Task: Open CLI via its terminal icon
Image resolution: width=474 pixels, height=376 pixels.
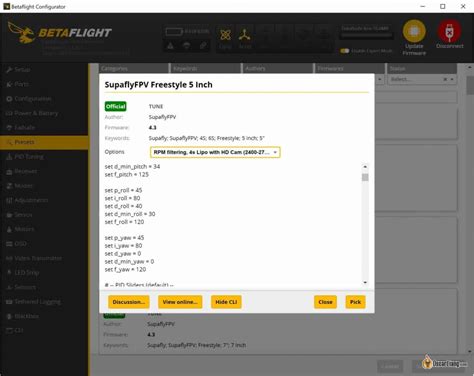Action: click(9, 330)
